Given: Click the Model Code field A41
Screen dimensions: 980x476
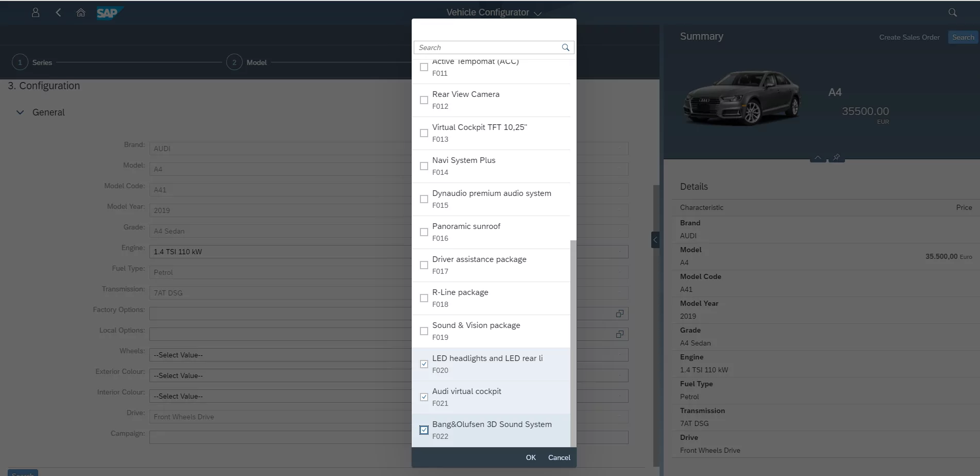Looking at the screenshot, I should [x=388, y=190].
